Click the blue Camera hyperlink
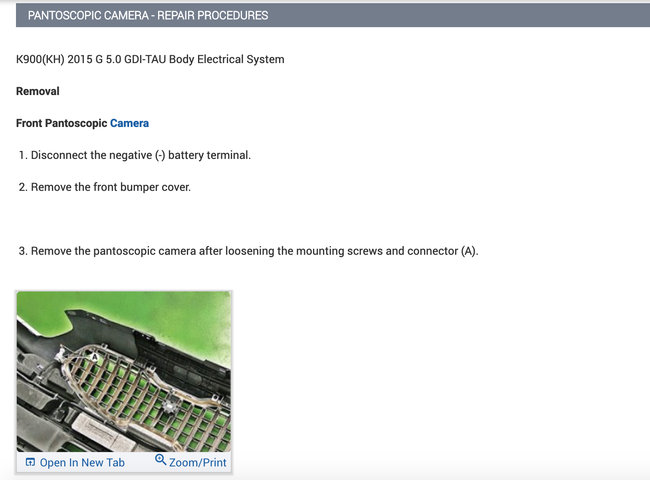 (x=129, y=123)
